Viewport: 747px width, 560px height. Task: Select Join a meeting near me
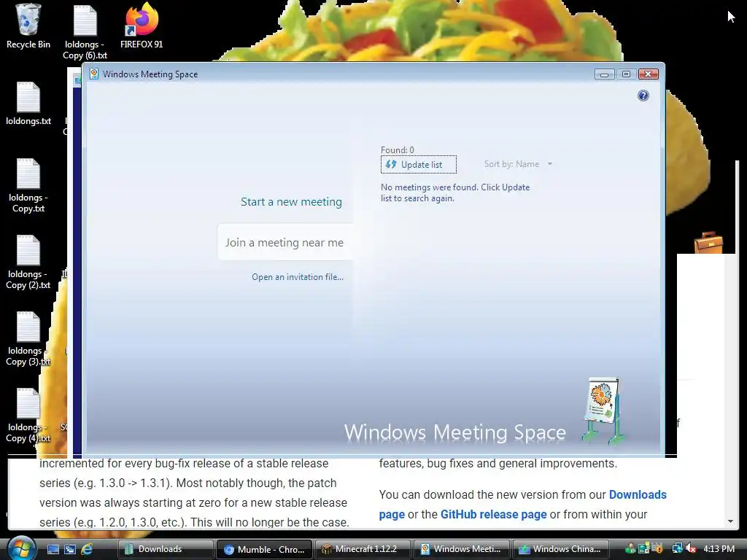click(x=285, y=242)
